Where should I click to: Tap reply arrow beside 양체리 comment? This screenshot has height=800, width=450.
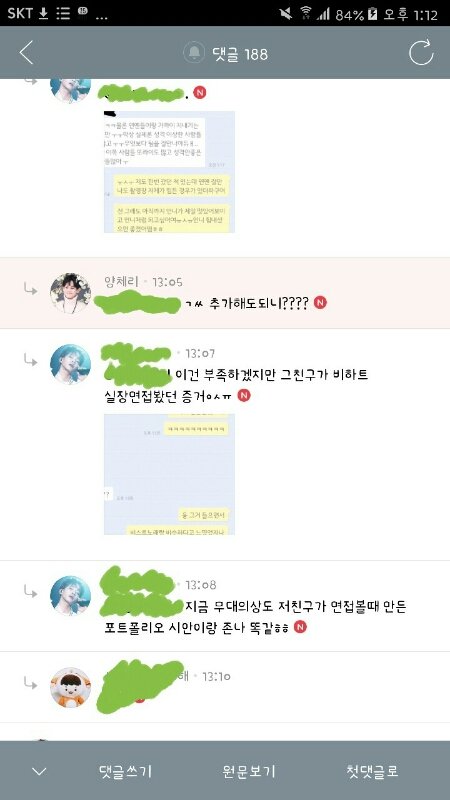click(31, 289)
